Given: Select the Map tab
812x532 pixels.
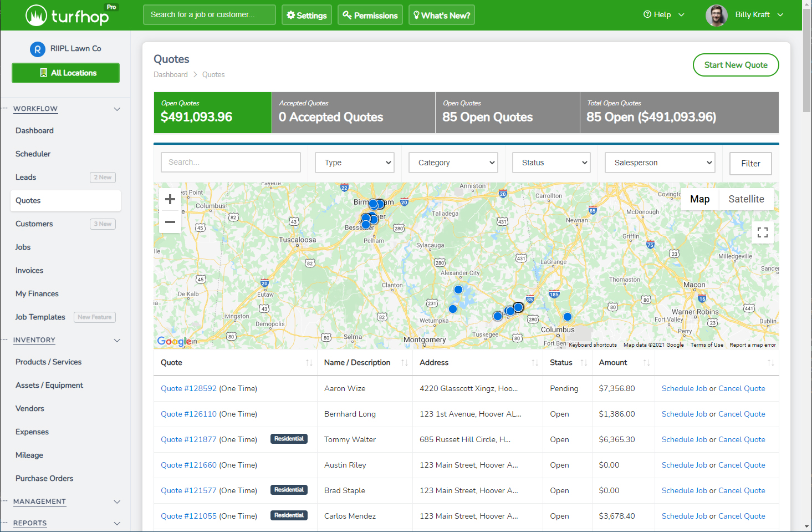Looking at the screenshot, I should tap(699, 199).
